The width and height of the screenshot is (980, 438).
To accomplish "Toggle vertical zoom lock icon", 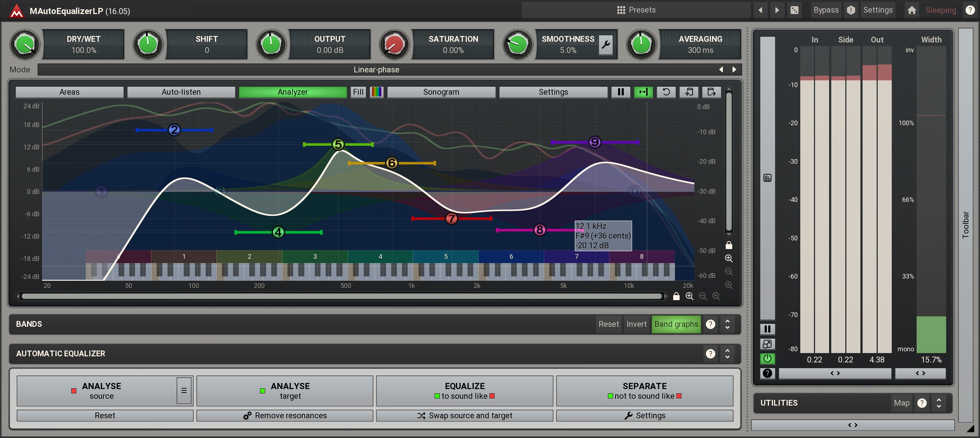I will (x=729, y=245).
